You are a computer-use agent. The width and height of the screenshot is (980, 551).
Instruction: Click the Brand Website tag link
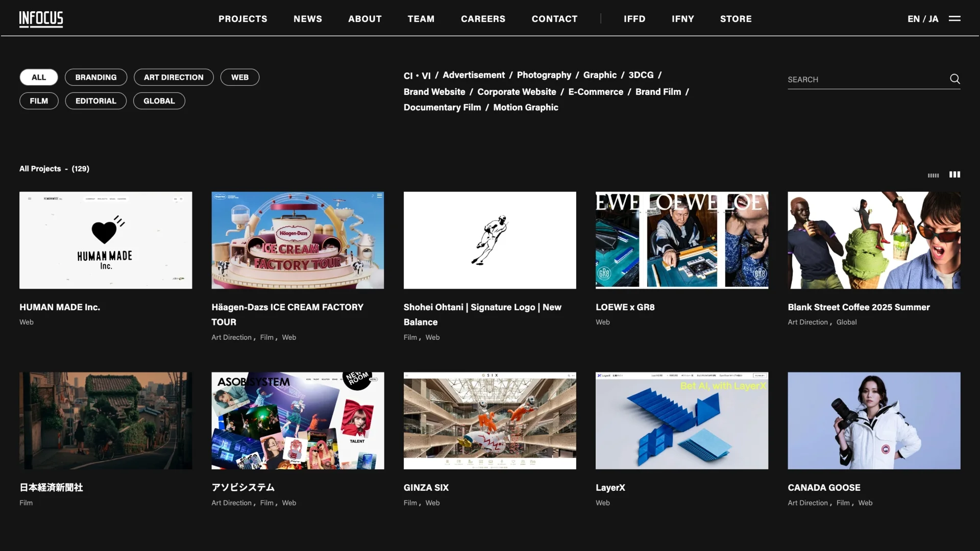434,92
